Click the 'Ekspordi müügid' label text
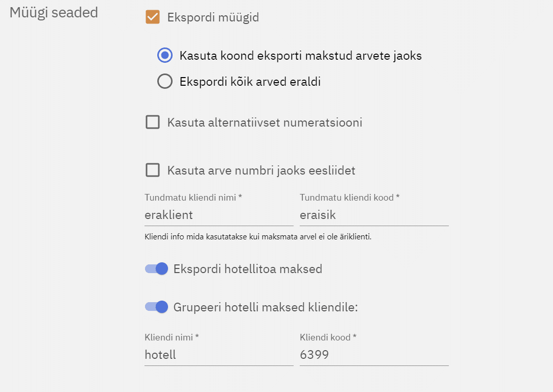Screen dimensions: 553x392 [213, 17]
